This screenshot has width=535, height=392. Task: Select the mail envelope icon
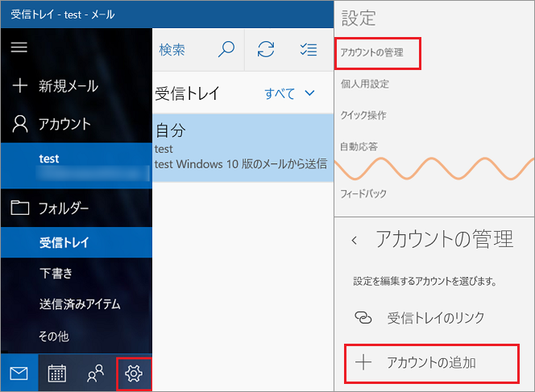pyautogui.click(x=19, y=373)
